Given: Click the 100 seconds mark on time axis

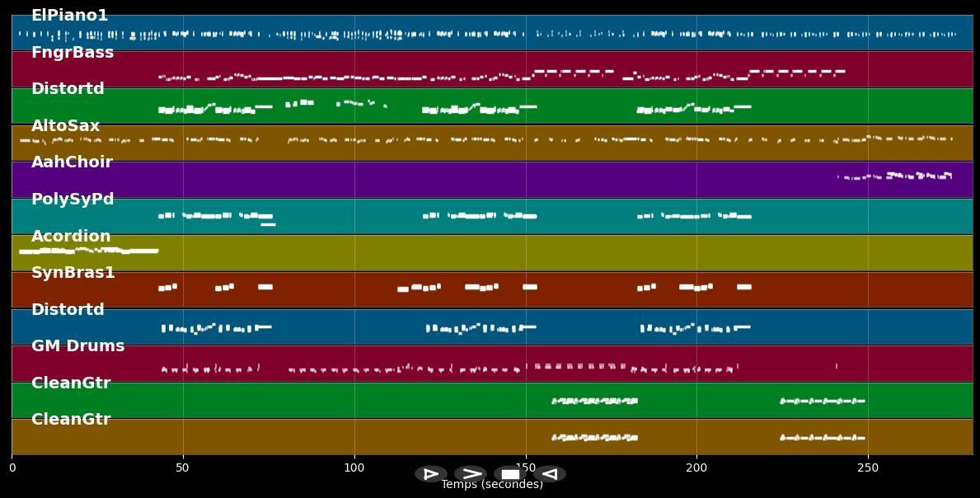Looking at the screenshot, I should tap(354, 468).
